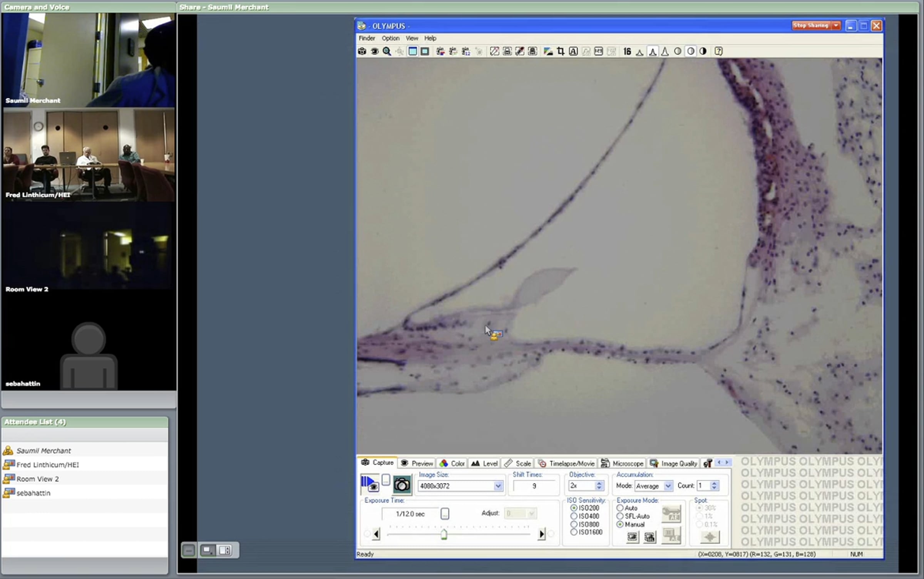Click the left icon button below Manual exposure

click(633, 537)
